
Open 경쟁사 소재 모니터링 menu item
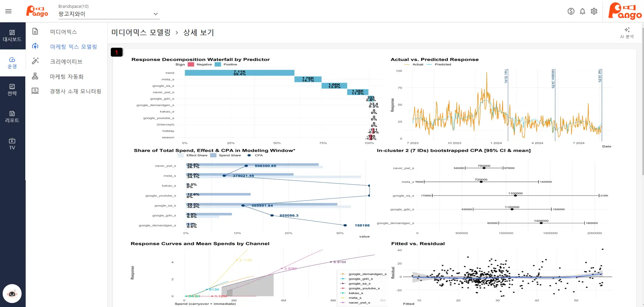click(x=76, y=91)
